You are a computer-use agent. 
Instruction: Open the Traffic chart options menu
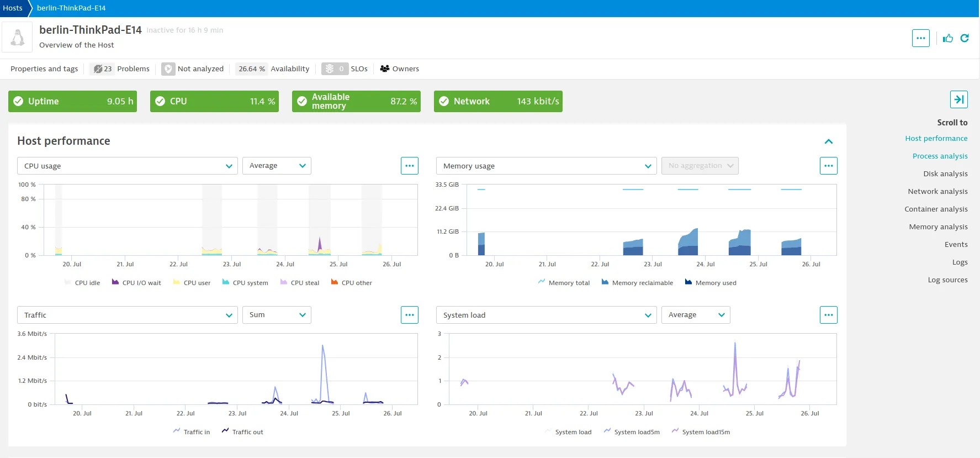click(409, 315)
